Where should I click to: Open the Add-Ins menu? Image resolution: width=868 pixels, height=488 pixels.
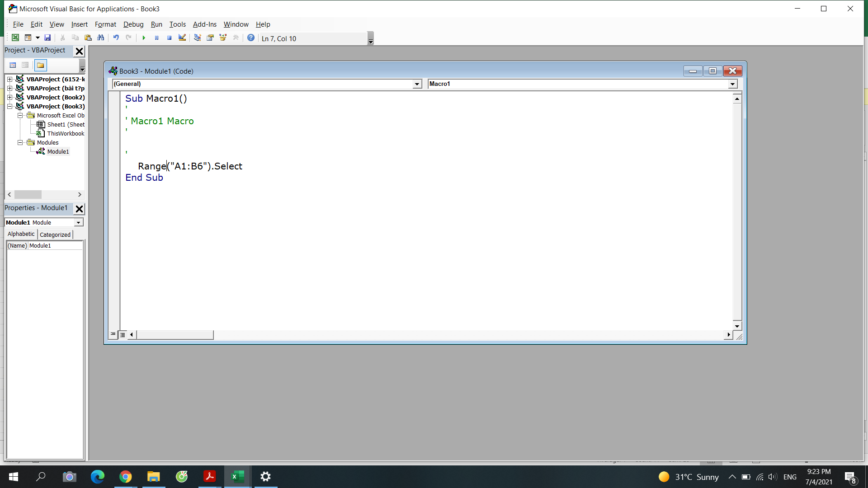click(205, 24)
